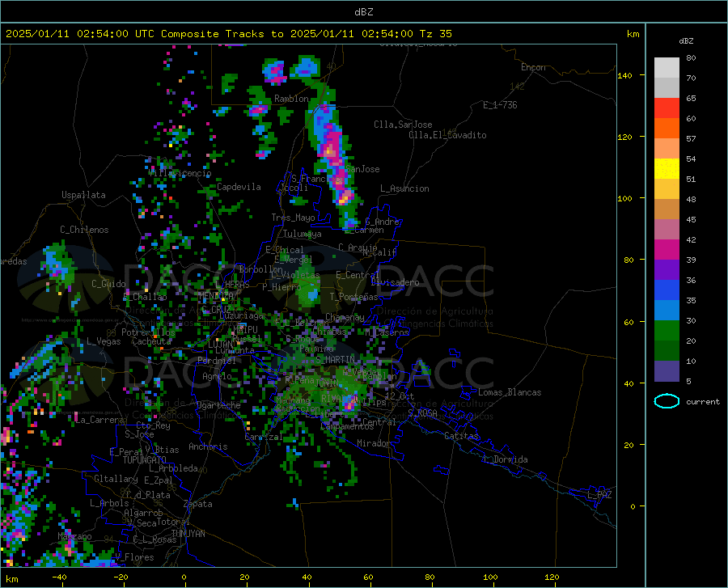Viewport: 728px width, 588px height.
Task: Click the 'Ugarteche' map label
Action: click(218, 405)
